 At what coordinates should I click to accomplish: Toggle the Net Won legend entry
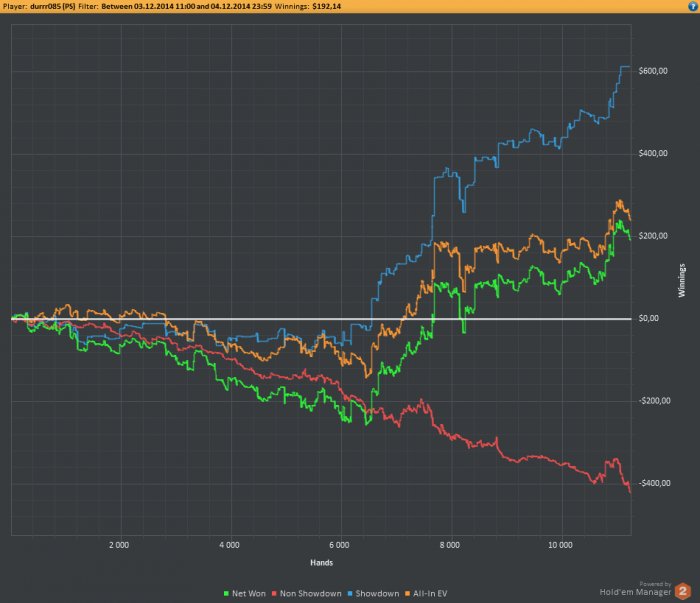pyautogui.click(x=245, y=594)
